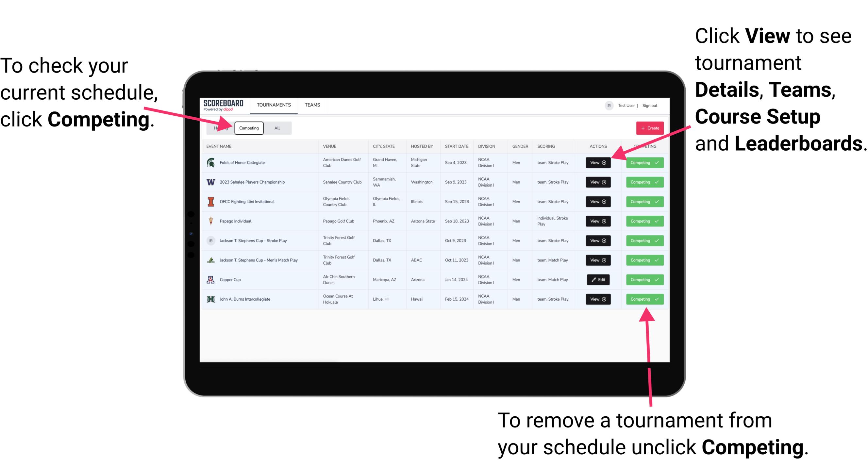Select the Competing filter tab
The image size is (868, 467).
248,128
